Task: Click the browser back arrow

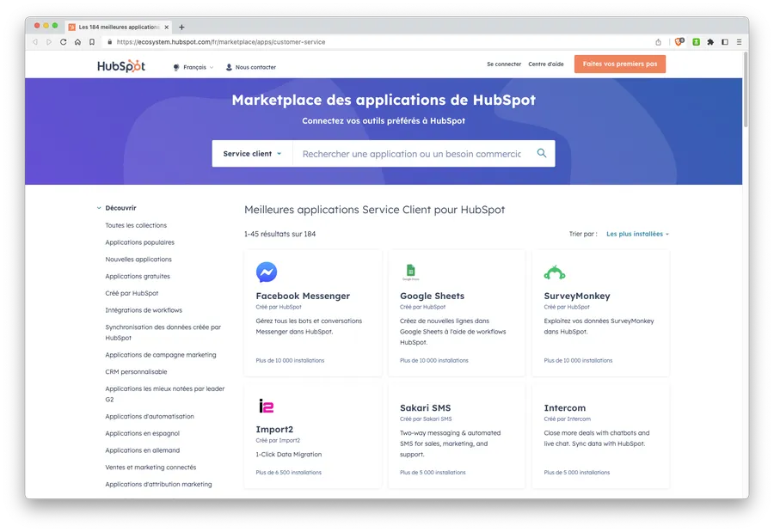Action: coord(35,42)
